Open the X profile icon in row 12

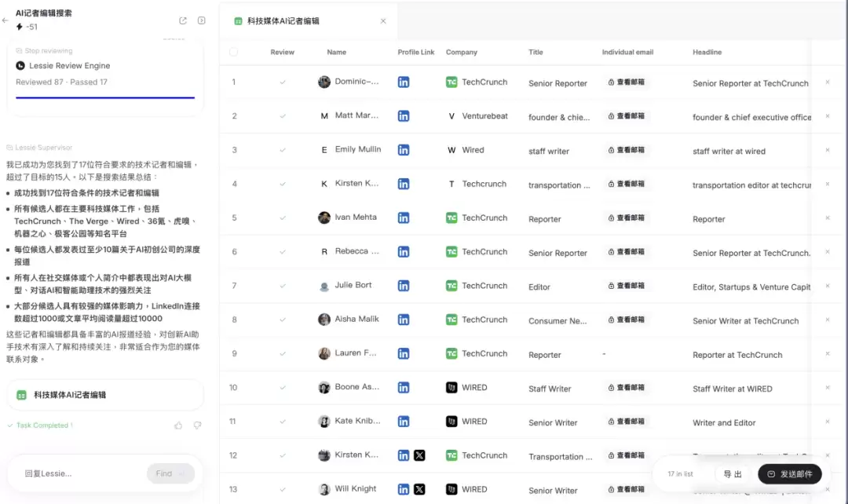tap(419, 455)
